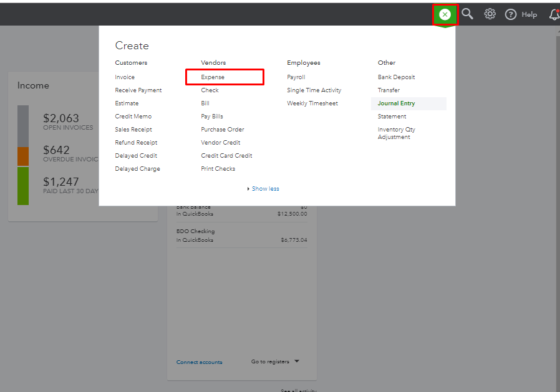
Task: Open the notifications bell icon
Action: [x=554, y=14]
